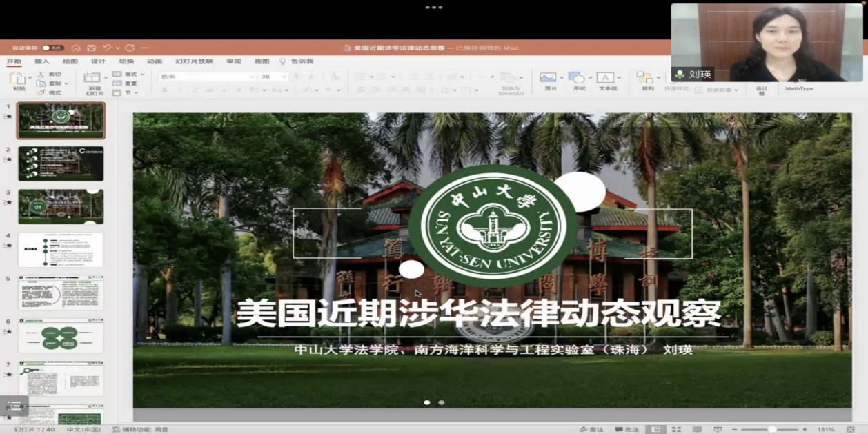Click the 重置 (Reset) slide button
Viewport: 868px width, 434px height.
125,83
